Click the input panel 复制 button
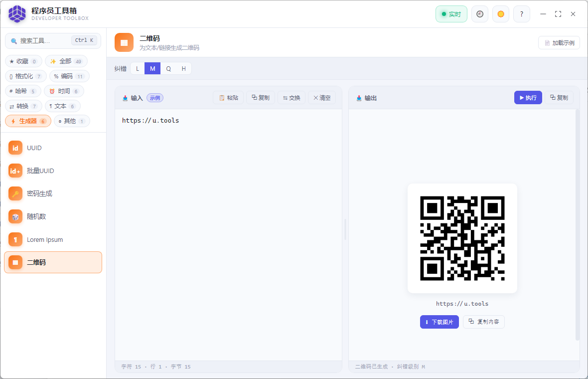Viewport: 588px width, 379px height. coord(261,98)
